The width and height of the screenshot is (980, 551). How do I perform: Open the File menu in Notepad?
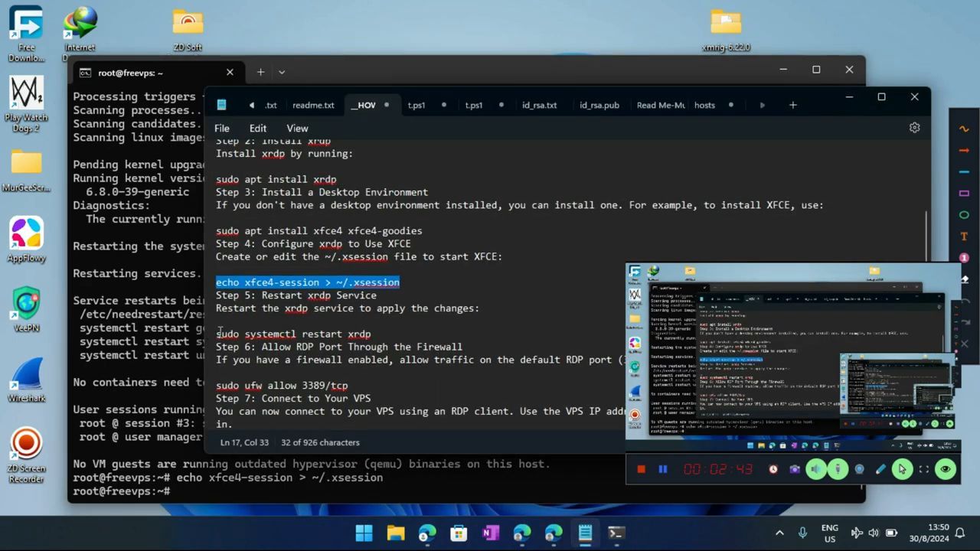click(221, 128)
